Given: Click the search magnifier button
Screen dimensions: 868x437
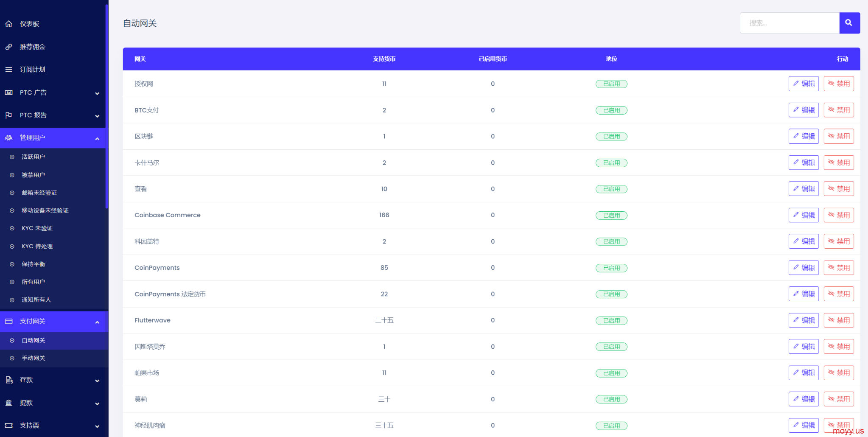Looking at the screenshot, I should 849,23.
